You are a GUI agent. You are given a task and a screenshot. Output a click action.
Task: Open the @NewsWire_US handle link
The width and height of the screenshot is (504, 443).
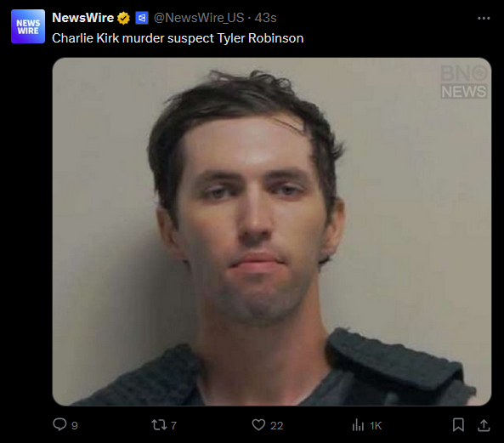tap(199, 18)
